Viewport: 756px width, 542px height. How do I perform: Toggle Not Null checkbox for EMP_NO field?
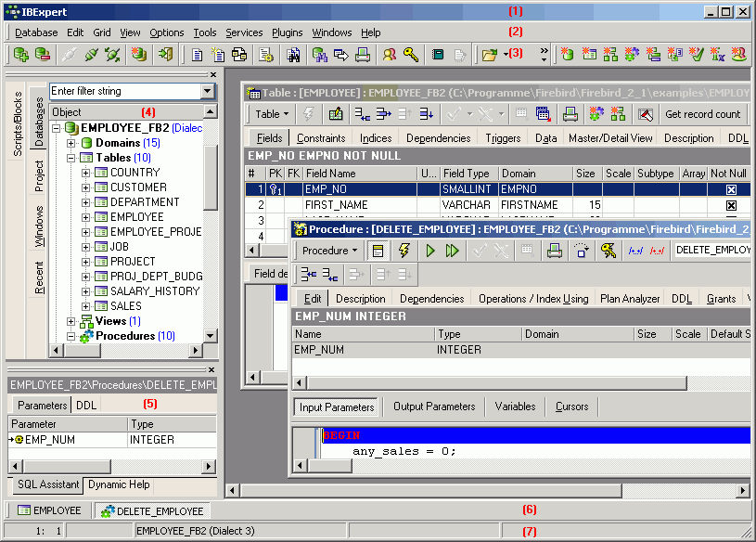[x=731, y=189]
